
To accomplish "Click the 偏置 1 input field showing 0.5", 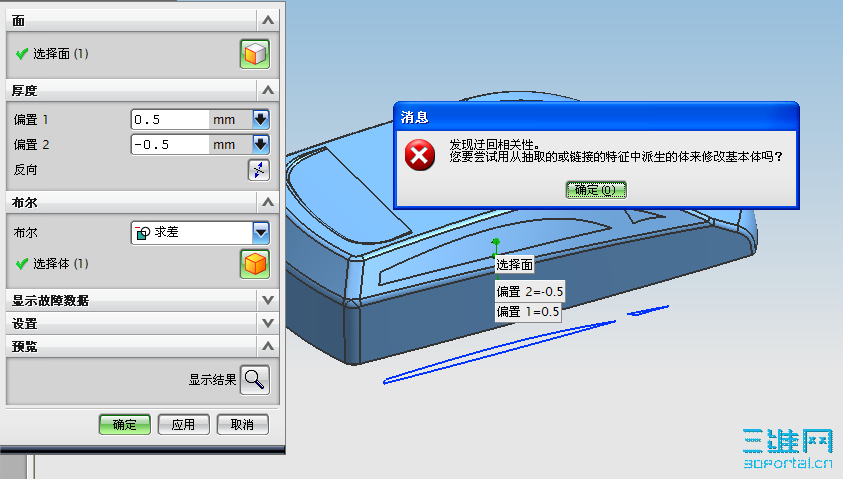I will click(170, 119).
